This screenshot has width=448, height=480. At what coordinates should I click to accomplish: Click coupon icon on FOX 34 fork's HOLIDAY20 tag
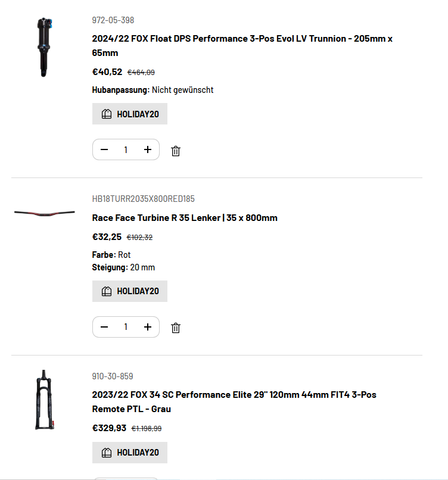click(107, 453)
